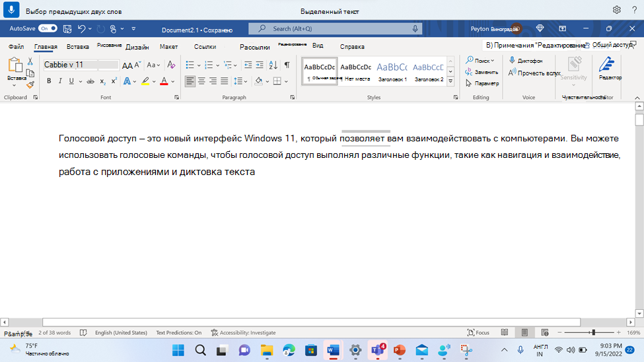Open voice access settings gear

616,10
